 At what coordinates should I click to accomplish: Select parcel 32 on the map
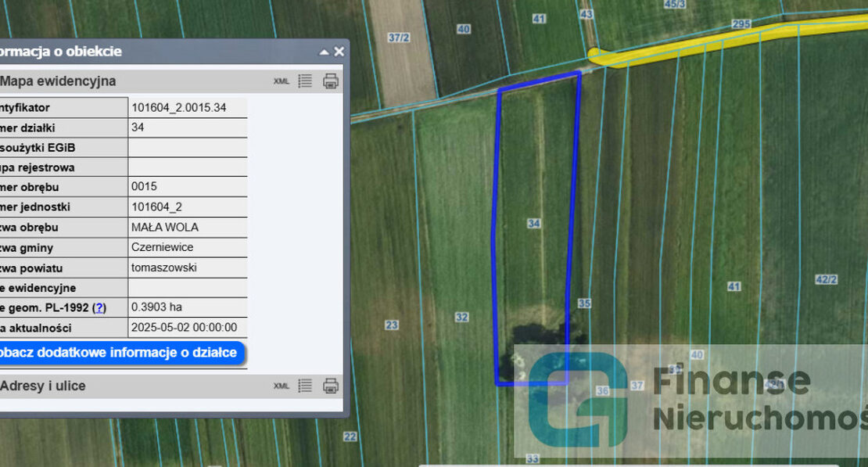462,317
